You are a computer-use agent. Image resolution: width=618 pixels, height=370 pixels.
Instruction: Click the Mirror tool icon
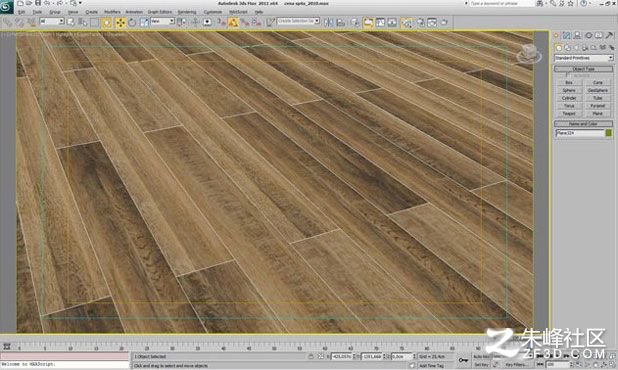pos(328,22)
